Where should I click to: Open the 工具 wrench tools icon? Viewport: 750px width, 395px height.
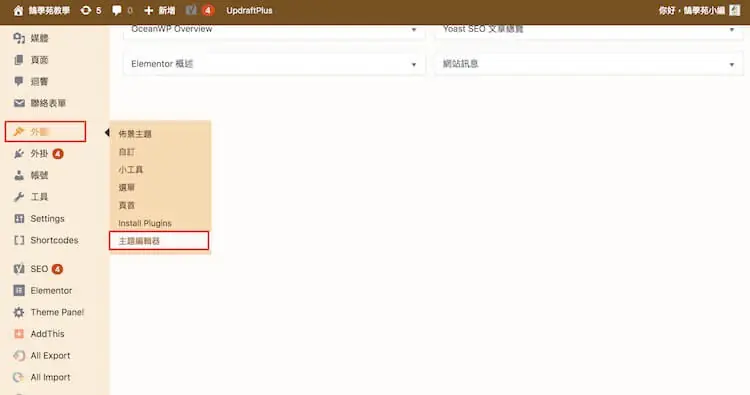19,197
